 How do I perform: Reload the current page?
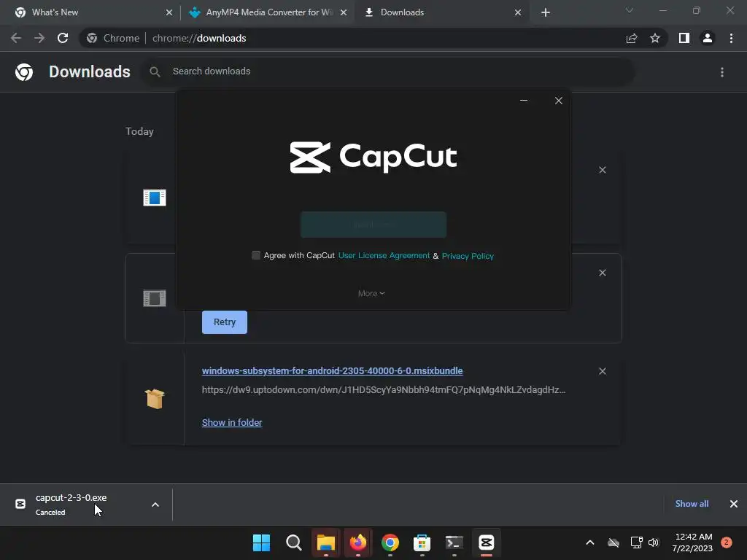click(x=63, y=38)
